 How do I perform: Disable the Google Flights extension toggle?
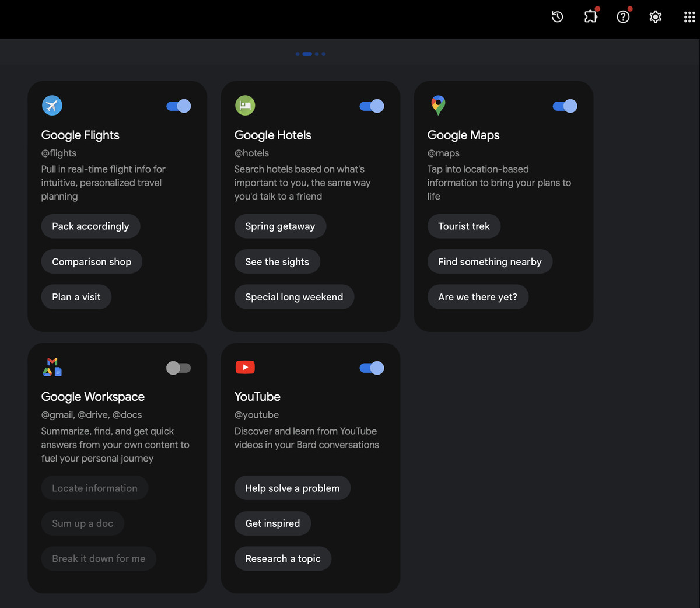pyautogui.click(x=178, y=106)
